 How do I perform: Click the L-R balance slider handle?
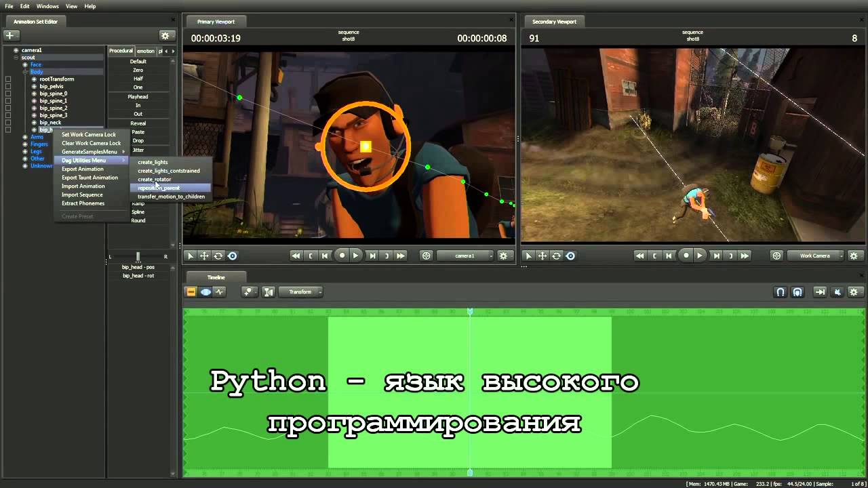[138, 256]
